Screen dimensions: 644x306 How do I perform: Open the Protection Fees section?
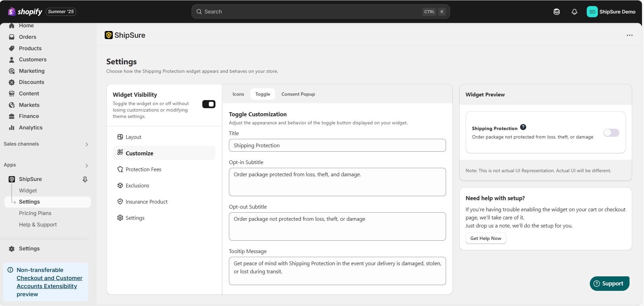(164, 170)
